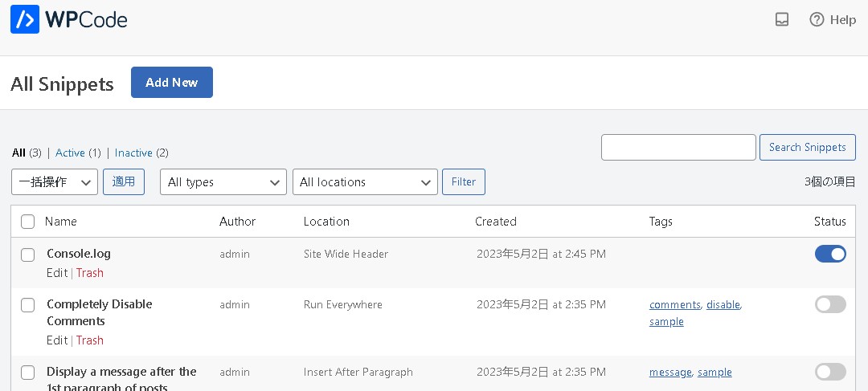Move the Console.log snippet to Trash

point(90,273)
